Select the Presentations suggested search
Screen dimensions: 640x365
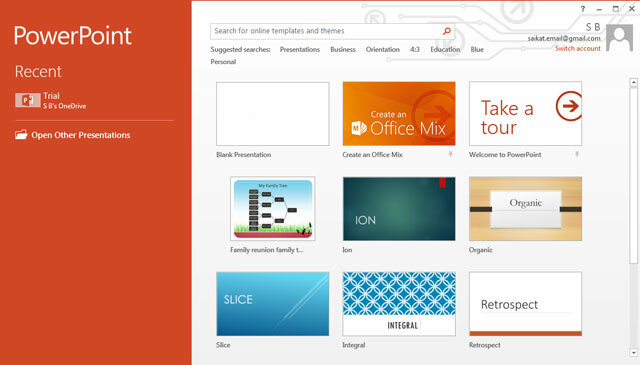[x=300, y=49]
